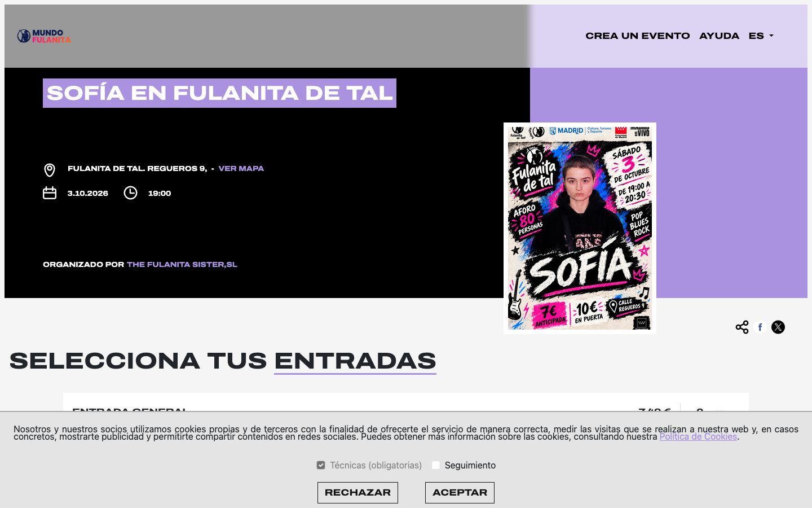
Task: Share the event on X
Action: [778, 327]
